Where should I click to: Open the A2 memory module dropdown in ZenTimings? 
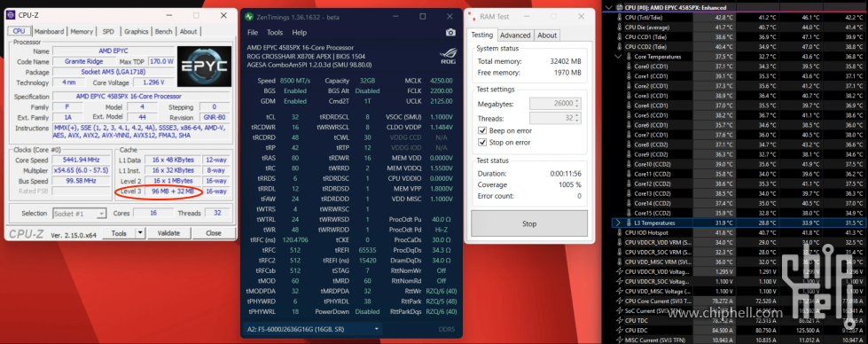[313, 329]
